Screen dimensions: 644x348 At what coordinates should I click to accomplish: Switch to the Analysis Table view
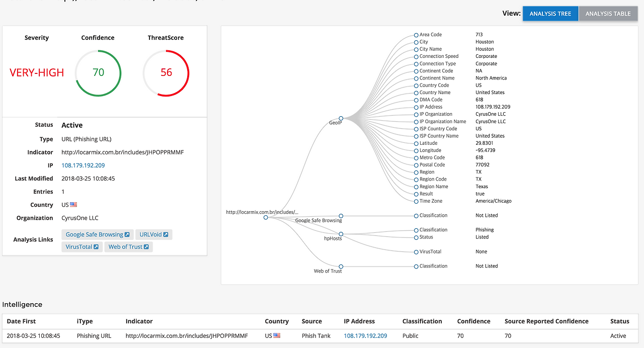point(608,14)
